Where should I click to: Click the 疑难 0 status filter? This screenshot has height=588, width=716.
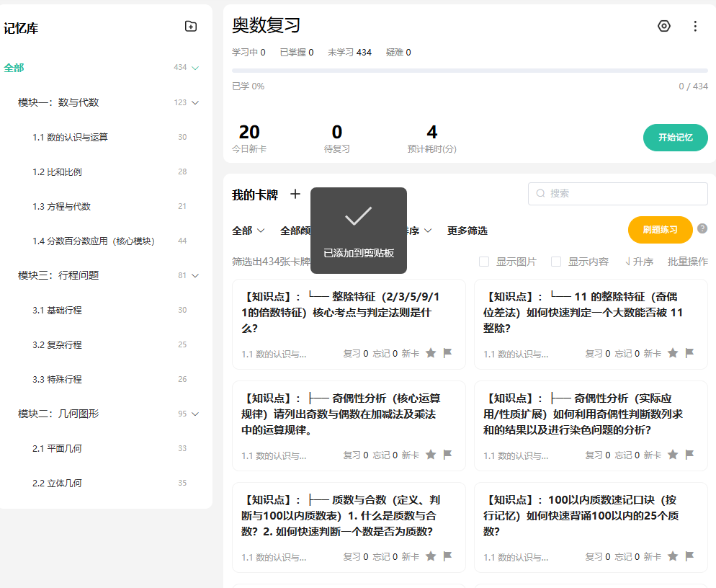coord(398,53)
